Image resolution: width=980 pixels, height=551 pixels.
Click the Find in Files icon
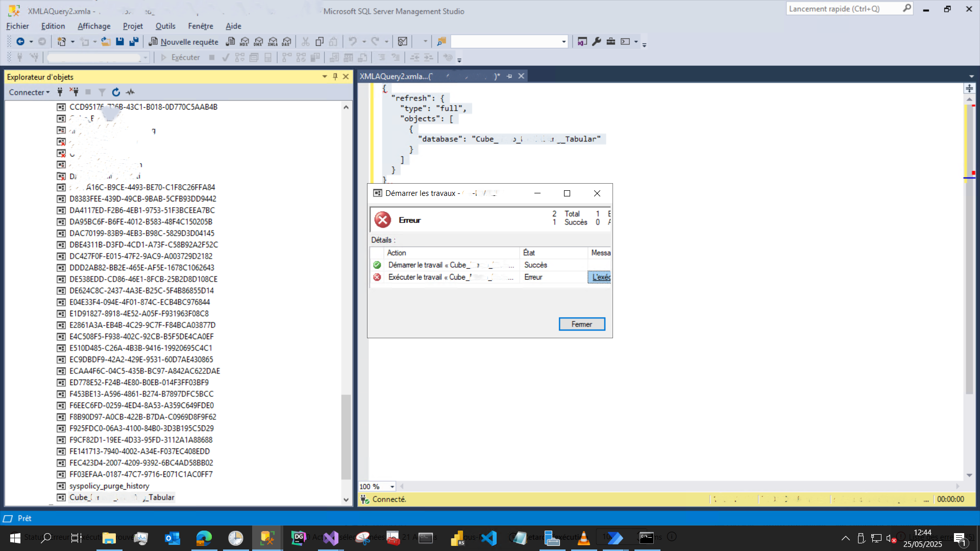tap(442, 42)
